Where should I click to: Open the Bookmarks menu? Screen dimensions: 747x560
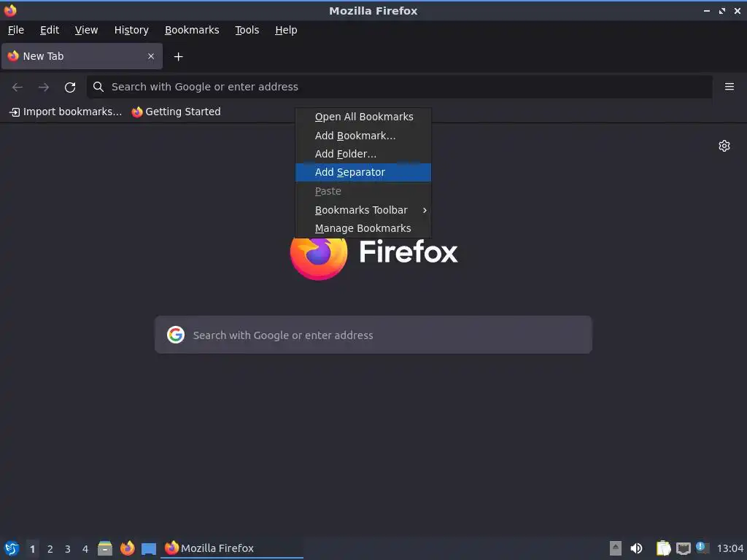pyautogui.click(x=192, y=30)
